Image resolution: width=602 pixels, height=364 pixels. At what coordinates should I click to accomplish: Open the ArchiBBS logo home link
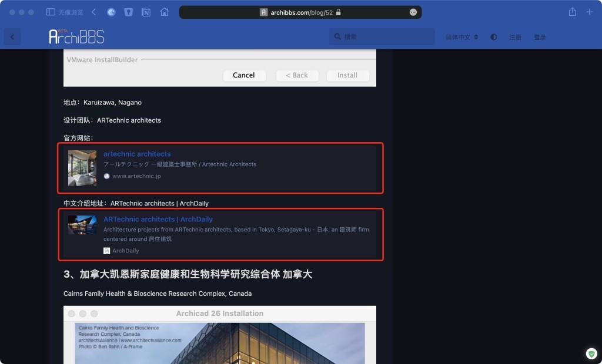(x=76, y=36)
